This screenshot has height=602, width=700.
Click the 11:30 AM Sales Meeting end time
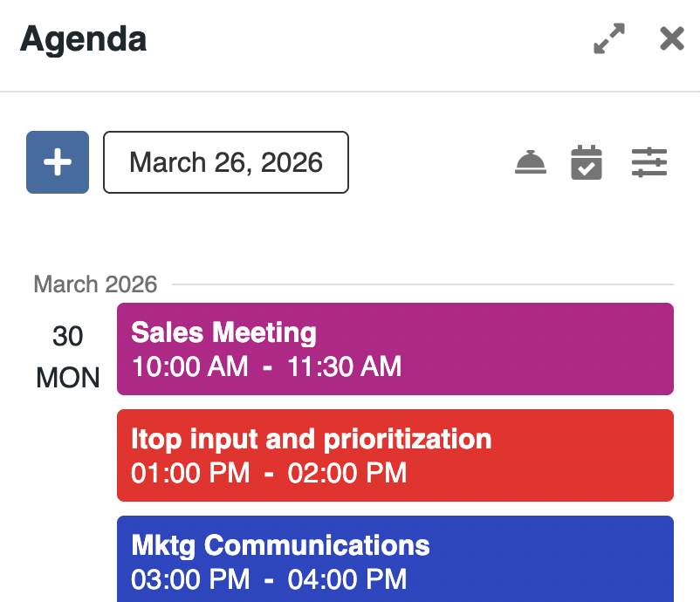coord(345,366)
